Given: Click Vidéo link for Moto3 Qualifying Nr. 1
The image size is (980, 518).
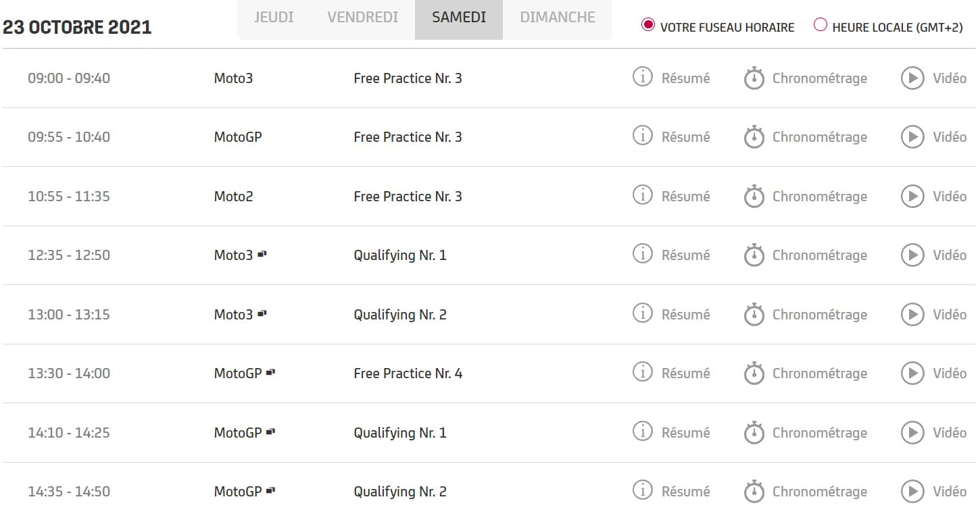Looking at the screenshot, I should point(949,255).
